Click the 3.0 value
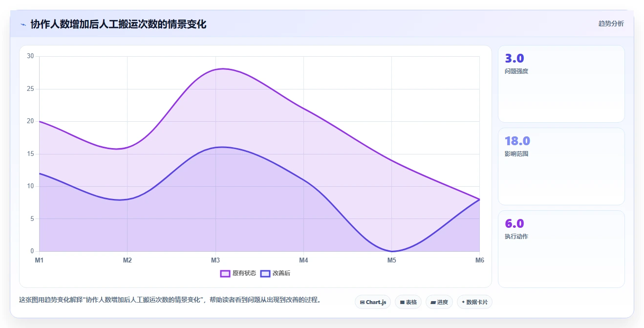 (x=515, y=58)
